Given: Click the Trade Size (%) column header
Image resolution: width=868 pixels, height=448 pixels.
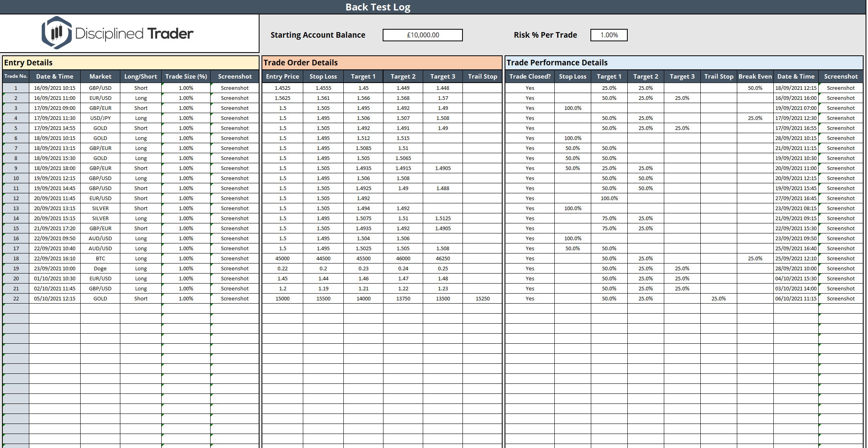Looking at the screenshot, I should (x=186, y=76).
